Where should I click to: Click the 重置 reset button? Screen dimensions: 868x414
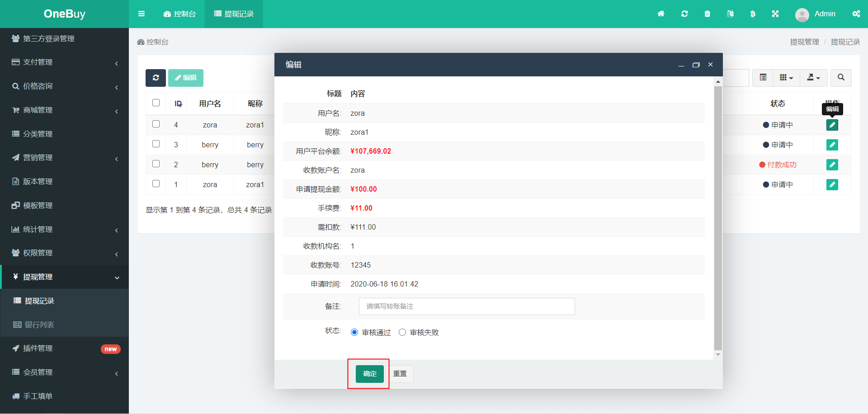click(x=400, y=374)
